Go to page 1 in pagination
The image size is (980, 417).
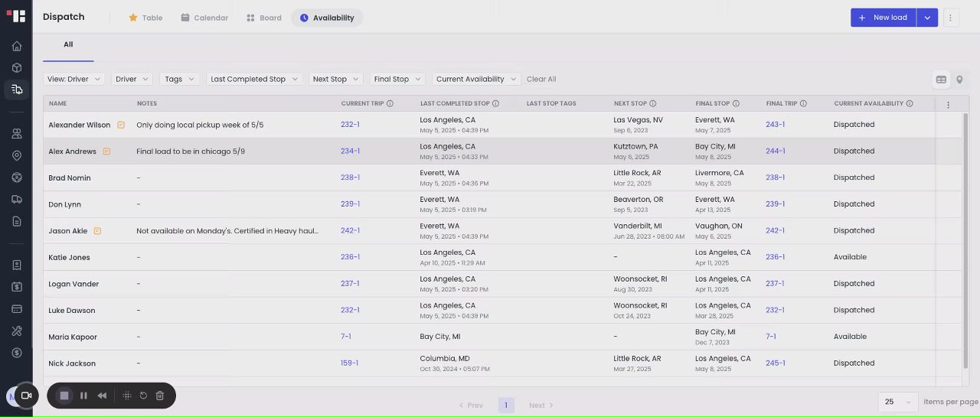(x=506, y=405)
